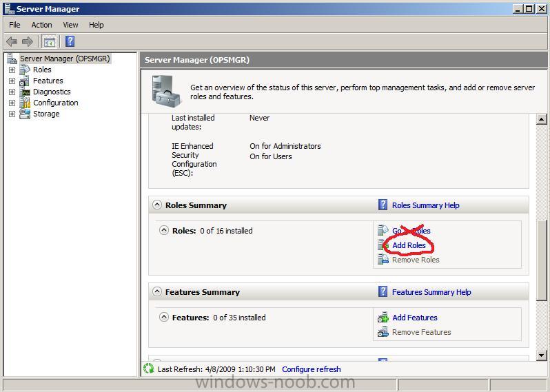Select the Features tree item
The height and width of the screenshot is (392, 550).
(48, 81)
